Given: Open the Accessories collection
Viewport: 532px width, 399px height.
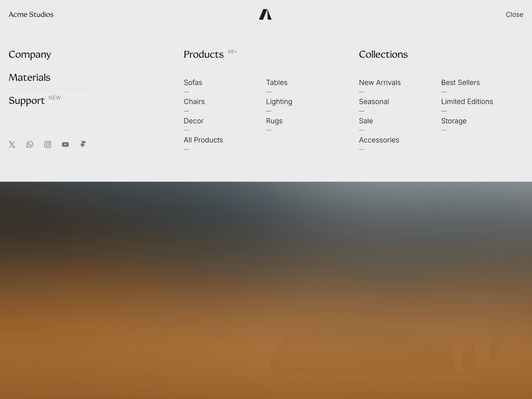Looking at the screenshot, I should [x=379, y=140].
